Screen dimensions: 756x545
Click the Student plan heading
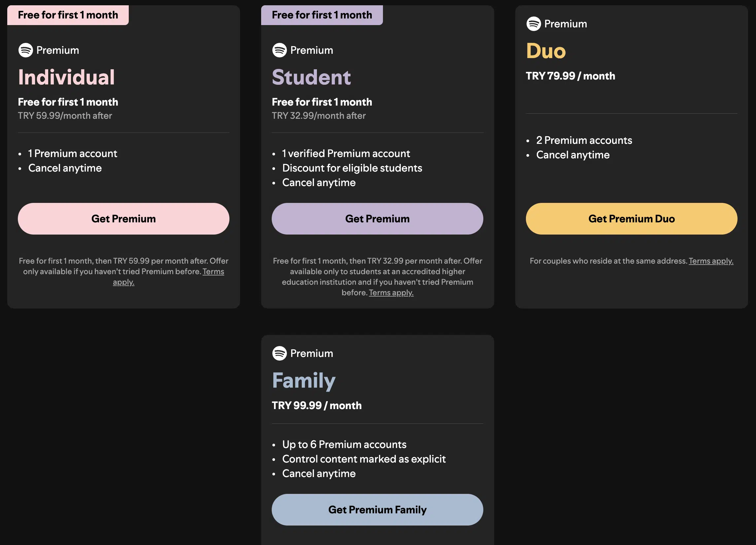[x=311, y=77]
